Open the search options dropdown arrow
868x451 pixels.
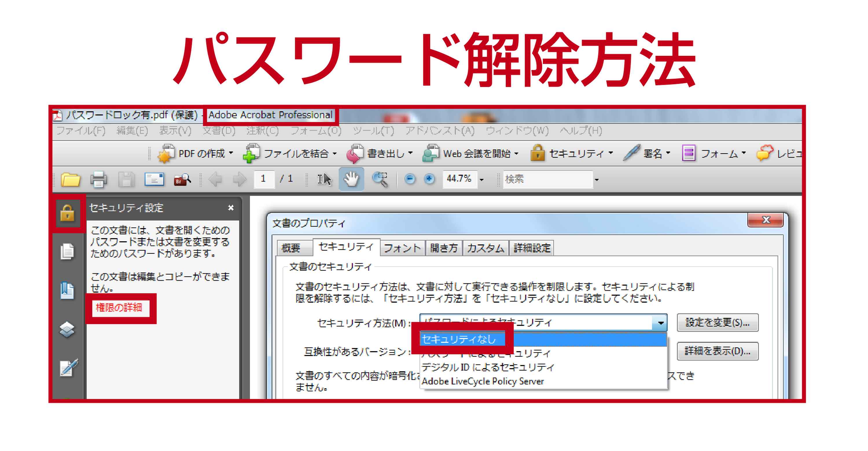[597, 180]
